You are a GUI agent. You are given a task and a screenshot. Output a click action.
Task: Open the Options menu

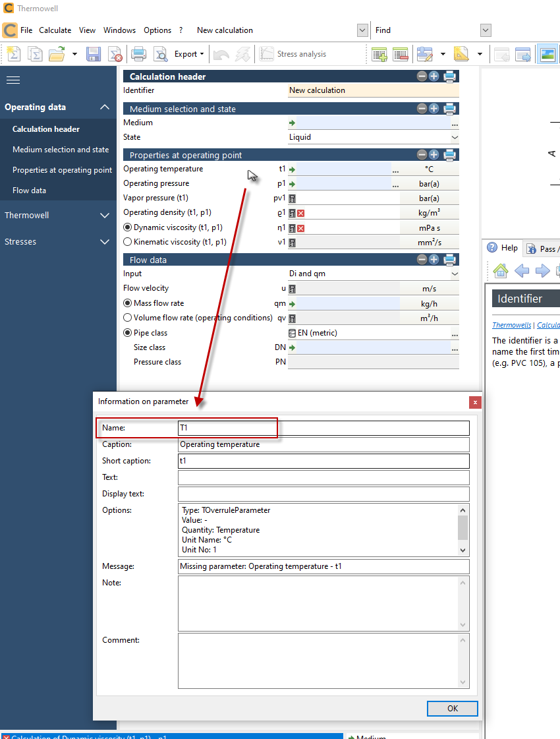tap(157, 30)
